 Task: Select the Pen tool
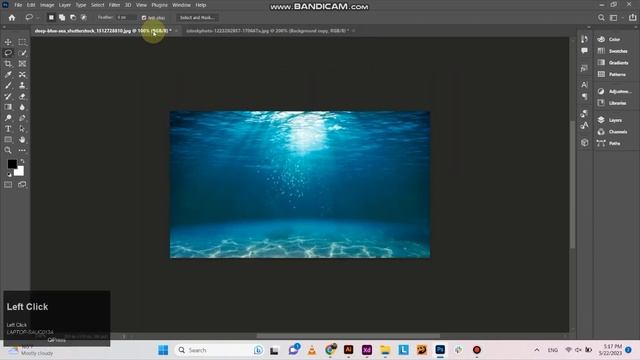click(x=22, y=118)
